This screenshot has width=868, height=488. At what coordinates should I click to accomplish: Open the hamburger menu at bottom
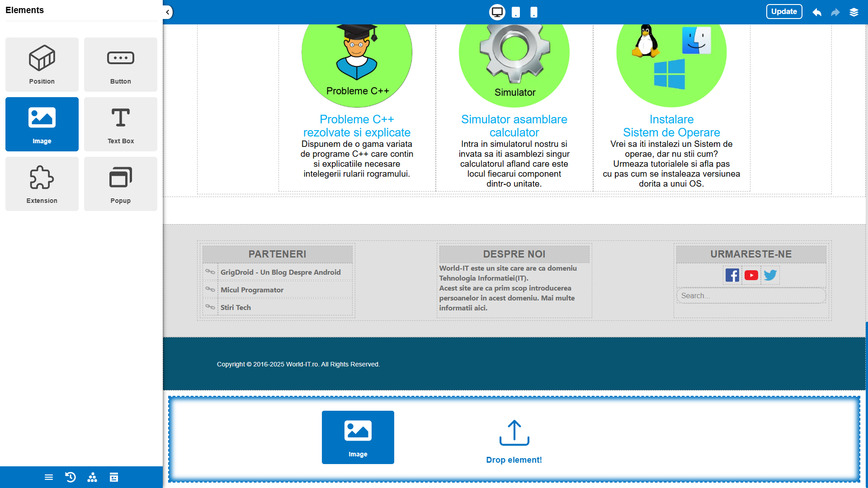(x=49, y=477)
